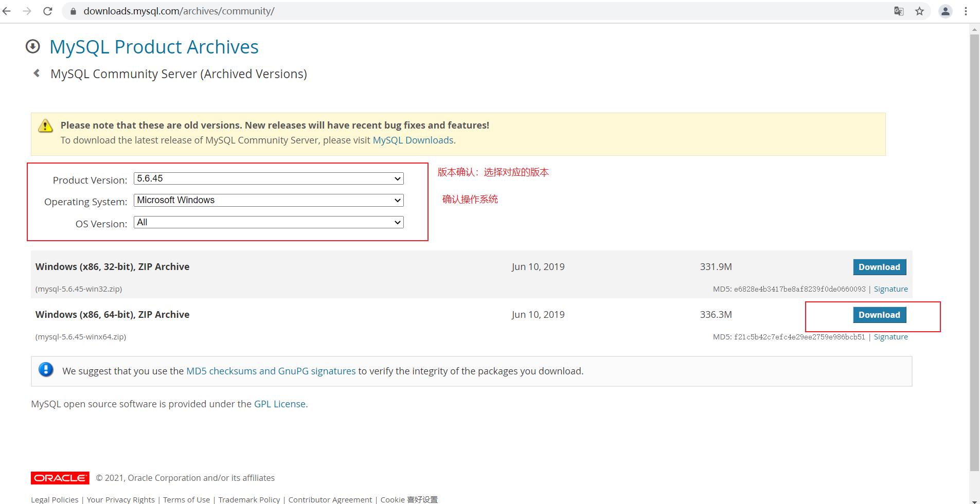Click the mysql-5.6.45-winx64.zip filename
Viewport: 980px width, 504px height.
(81, 337)
